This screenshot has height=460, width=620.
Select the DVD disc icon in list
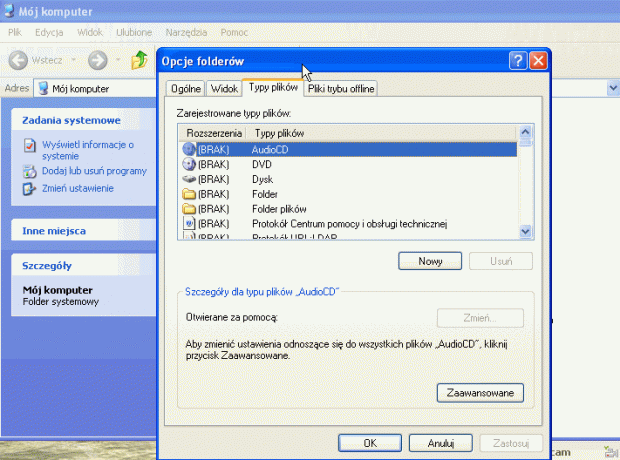pyautogui.click(x=188, y=164)
